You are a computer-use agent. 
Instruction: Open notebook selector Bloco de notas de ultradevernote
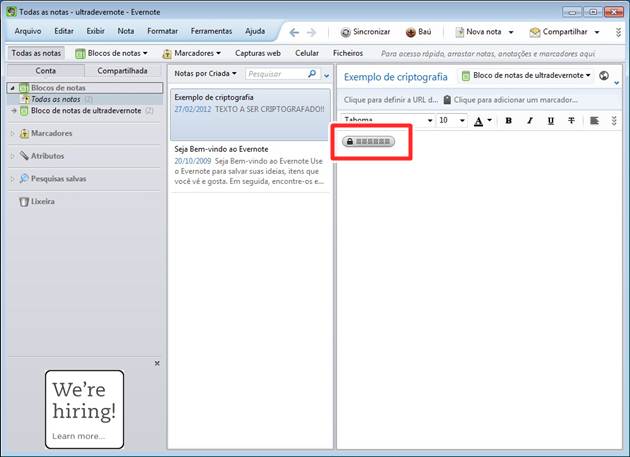526,75
